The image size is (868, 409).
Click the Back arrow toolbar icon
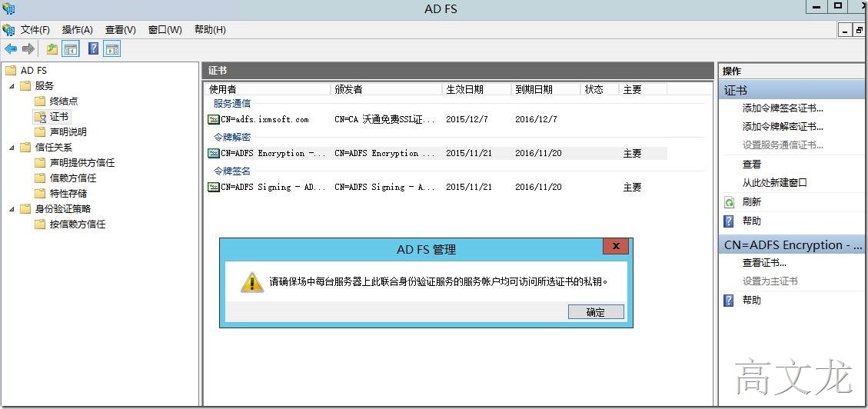[x=11, y=49]
